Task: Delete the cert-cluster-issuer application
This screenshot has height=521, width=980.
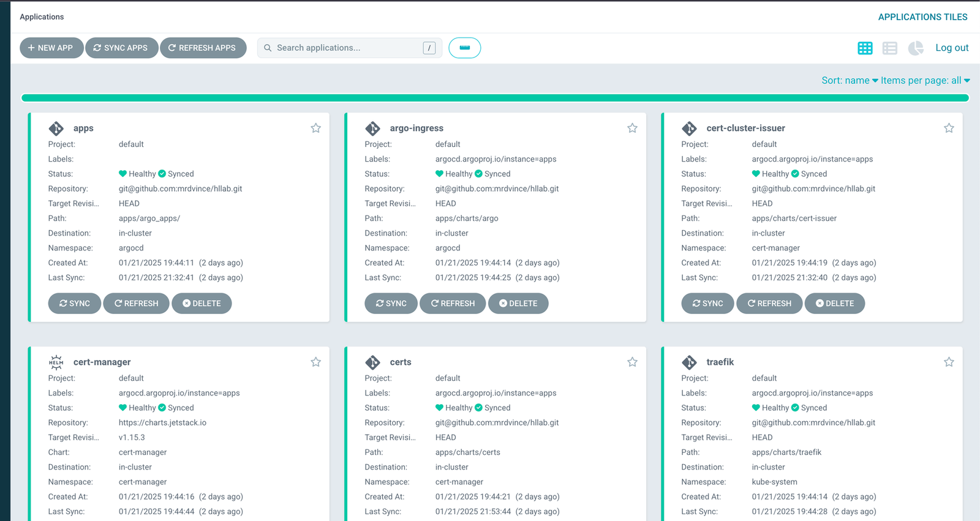Action: coord(835,303)
